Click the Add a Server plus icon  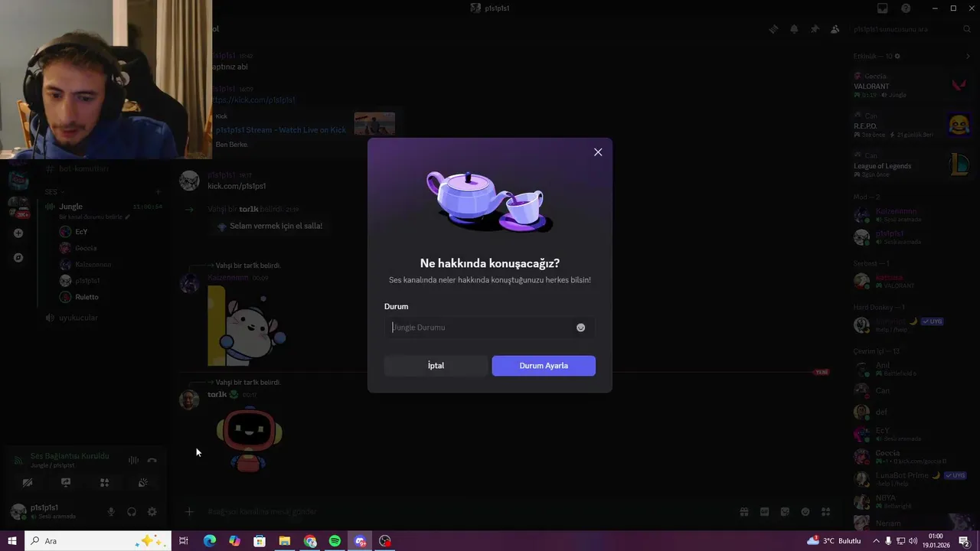tap(18, 233)
